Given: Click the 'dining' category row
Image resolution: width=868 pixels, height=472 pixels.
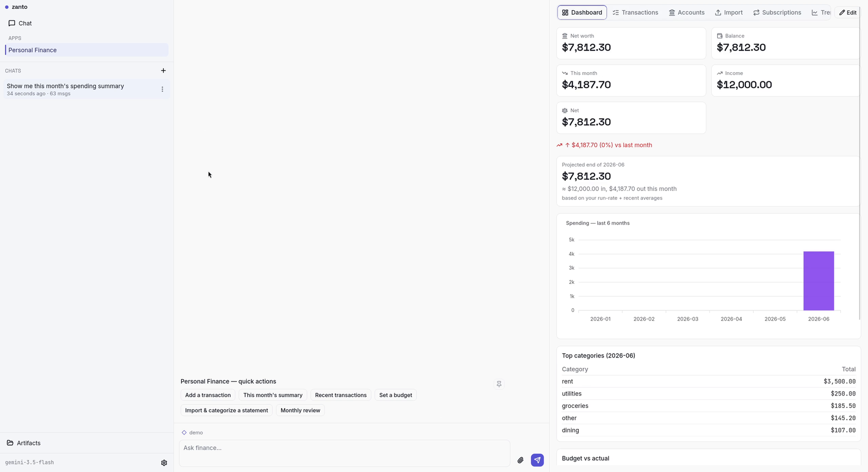Looking at the screenshot, I should coord(709,431).
